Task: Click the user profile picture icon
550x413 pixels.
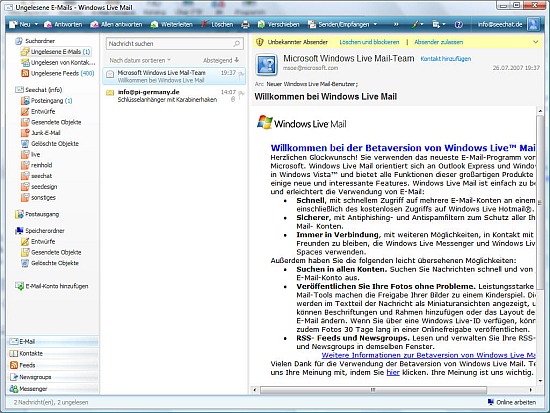Action: pos(534,24)
